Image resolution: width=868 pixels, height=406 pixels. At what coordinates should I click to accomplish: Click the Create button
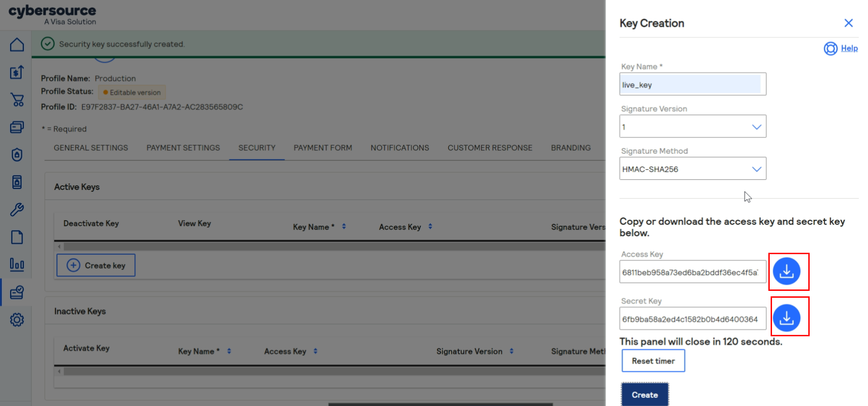644,395
